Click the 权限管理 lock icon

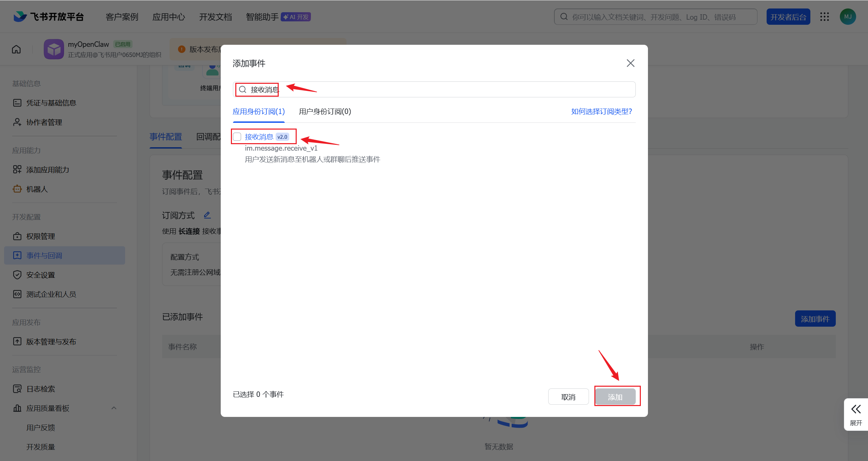17,236
